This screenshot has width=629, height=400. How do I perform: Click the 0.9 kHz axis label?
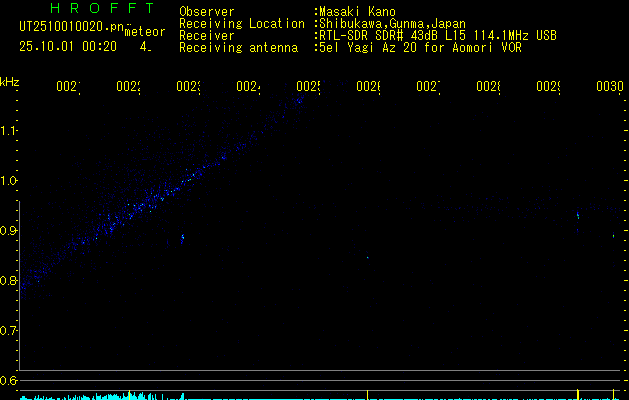pyautogui.click(x=8, y=231)
